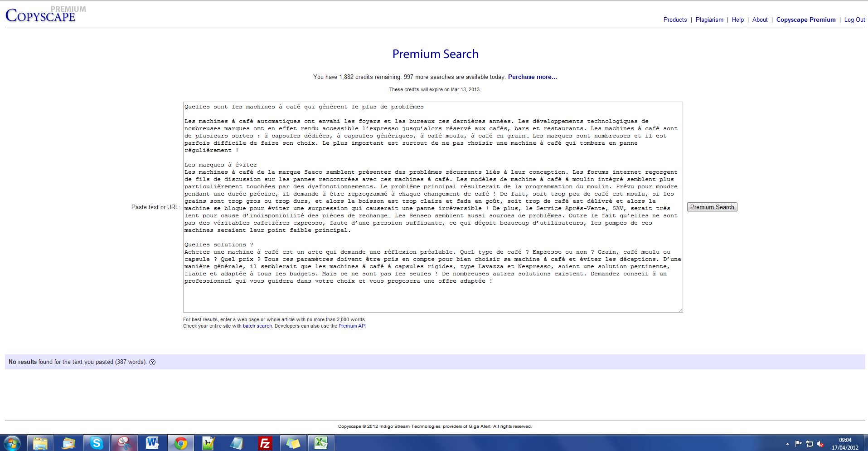
Task: Launch FileZilla from the taskbar
Action: pos(265,443)
